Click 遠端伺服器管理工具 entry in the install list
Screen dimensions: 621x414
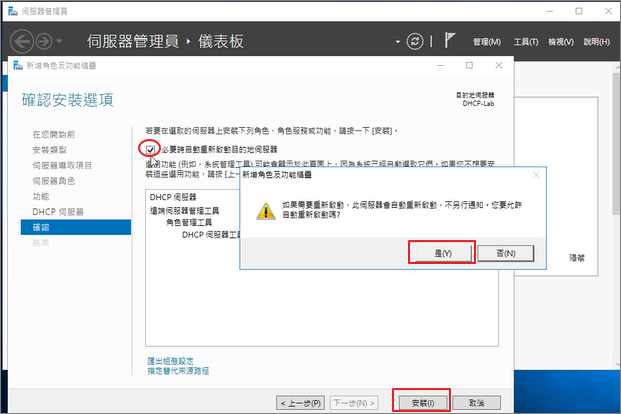click(184, 210)
